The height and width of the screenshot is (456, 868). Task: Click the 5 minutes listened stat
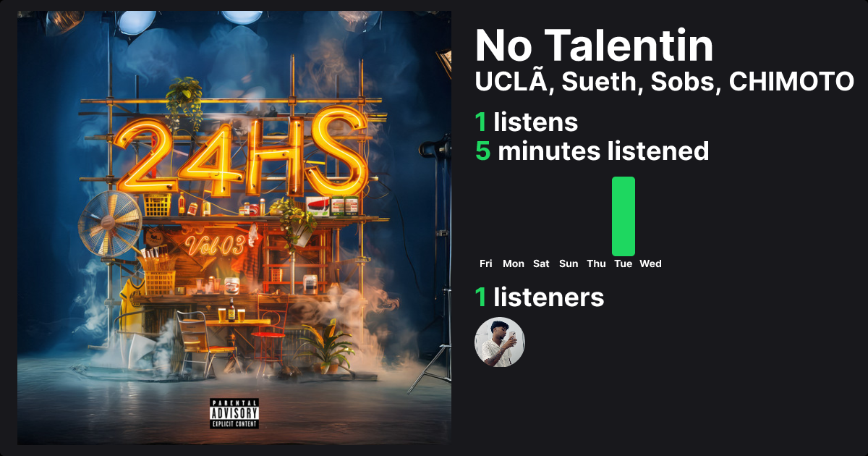[x=592, y=151]
